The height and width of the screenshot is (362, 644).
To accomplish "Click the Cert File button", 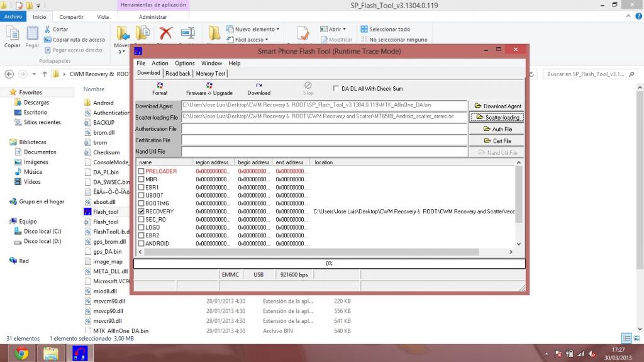I will click(x=497, y=140).
